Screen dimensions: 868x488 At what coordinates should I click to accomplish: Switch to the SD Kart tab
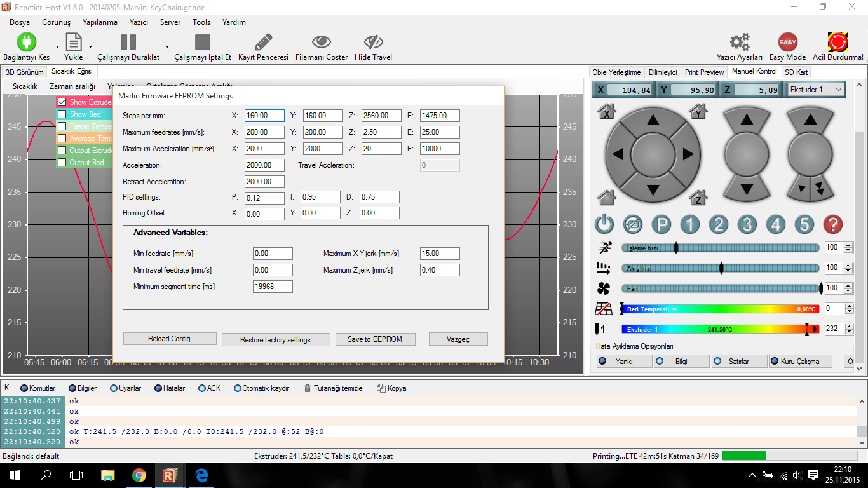pyautogui.click(x=796, y=72)
